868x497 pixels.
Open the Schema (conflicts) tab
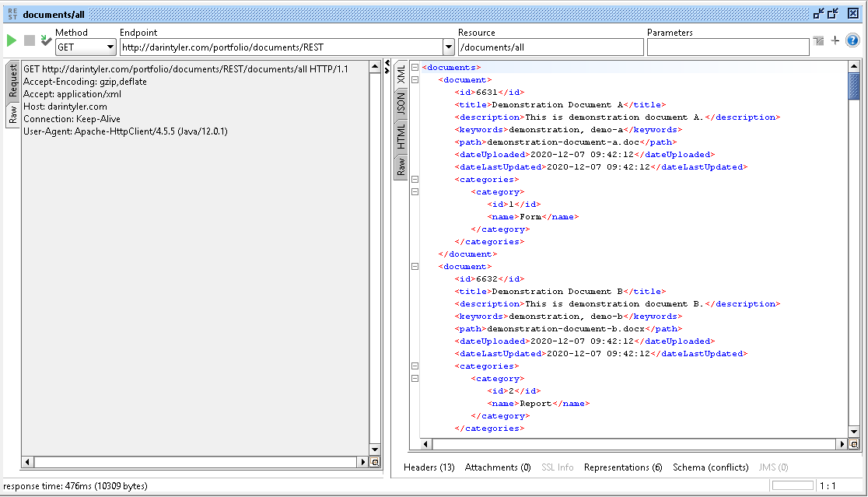tap(711, 467)
